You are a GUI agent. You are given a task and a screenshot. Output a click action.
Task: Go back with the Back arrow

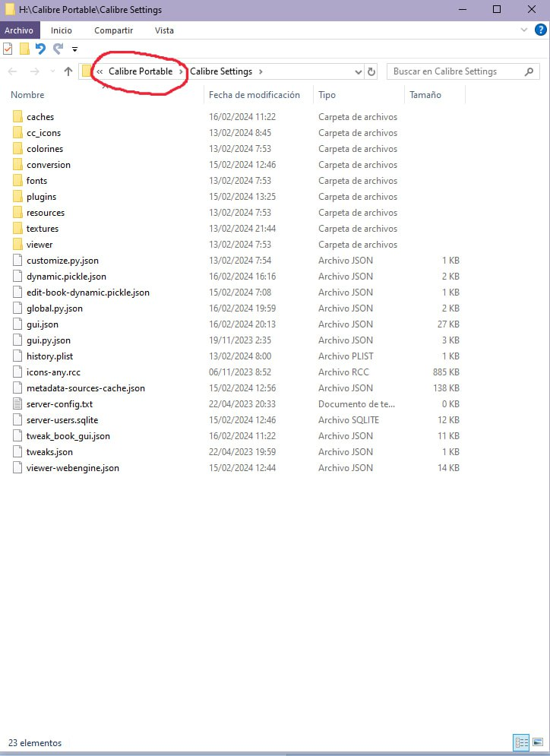(x=12, y=72)
